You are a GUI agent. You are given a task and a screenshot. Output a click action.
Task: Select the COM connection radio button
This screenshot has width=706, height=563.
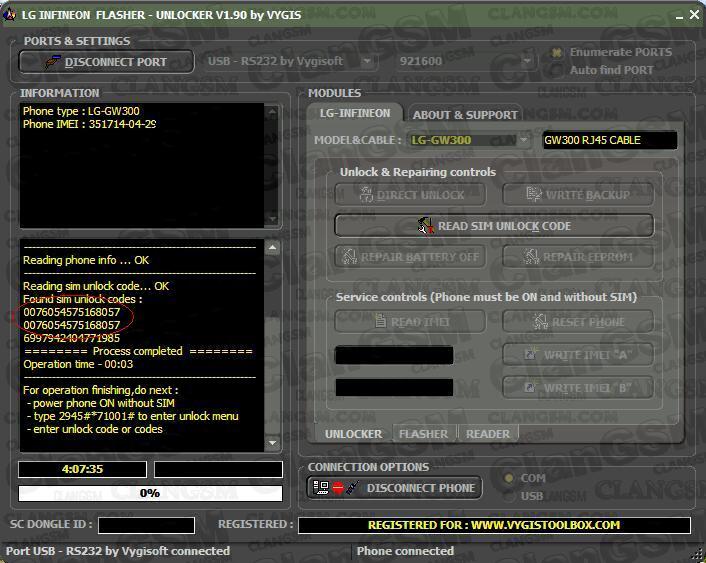point(509,478)
